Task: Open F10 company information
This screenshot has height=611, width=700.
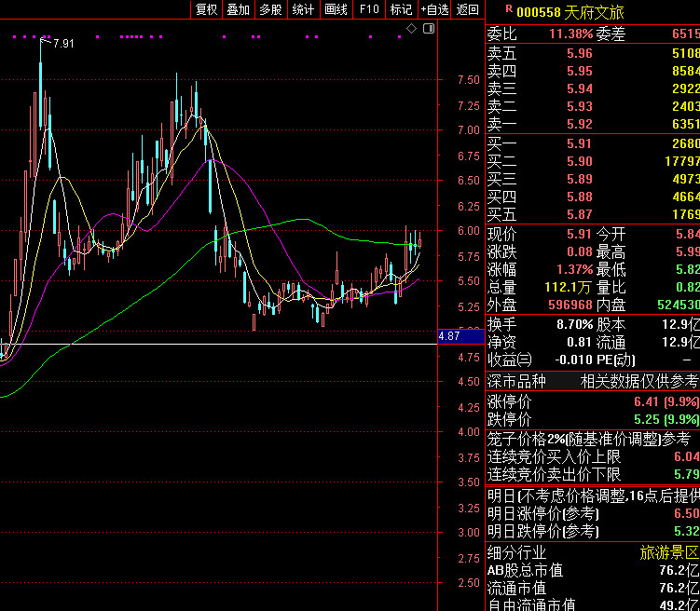Action: coord(369,9)
